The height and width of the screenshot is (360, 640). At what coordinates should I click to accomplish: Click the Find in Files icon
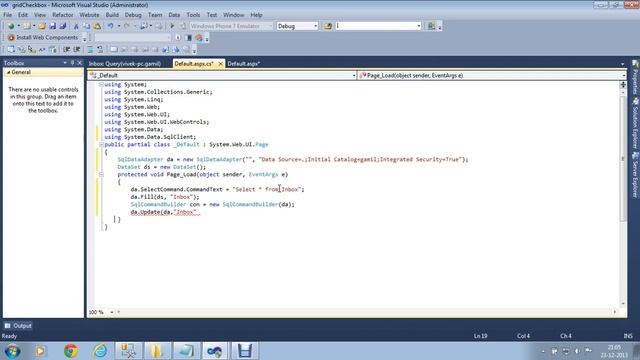(328, 26)
